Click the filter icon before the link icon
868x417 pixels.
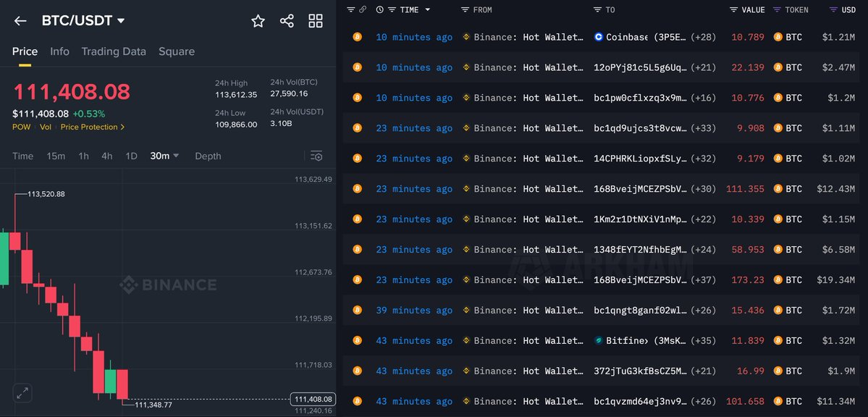click(350, 10)
